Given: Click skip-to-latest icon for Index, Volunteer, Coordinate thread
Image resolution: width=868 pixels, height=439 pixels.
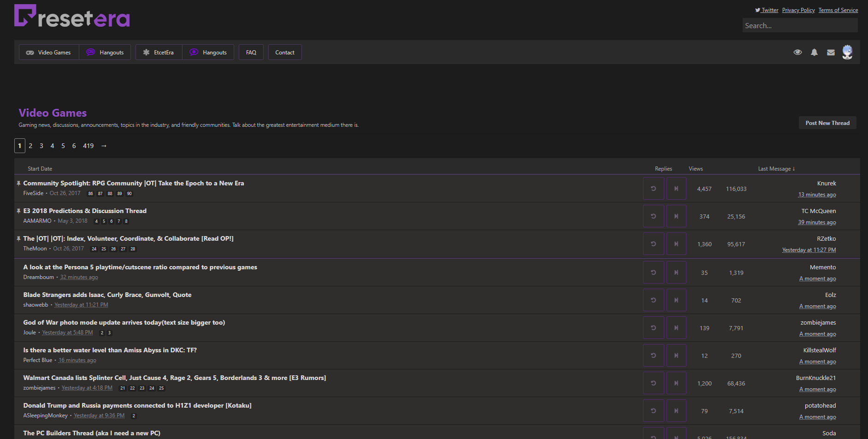Looking at the screenshot, I should (x=676, y=244).
